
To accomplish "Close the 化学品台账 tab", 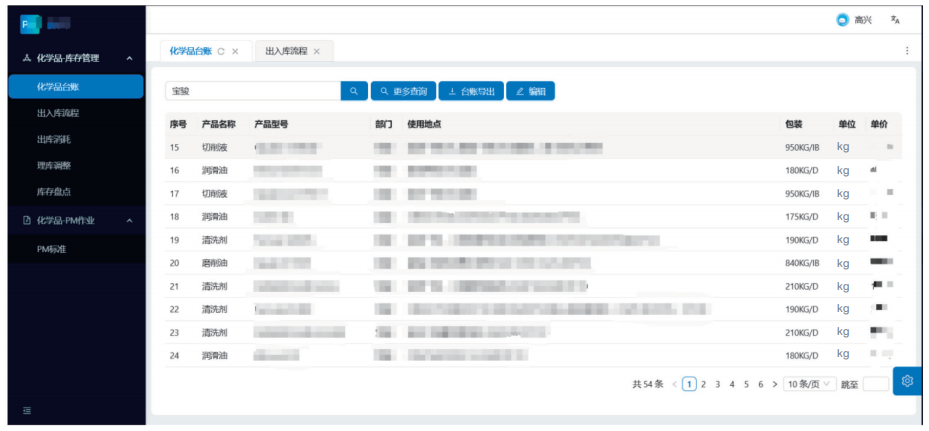I will (235, 51).
